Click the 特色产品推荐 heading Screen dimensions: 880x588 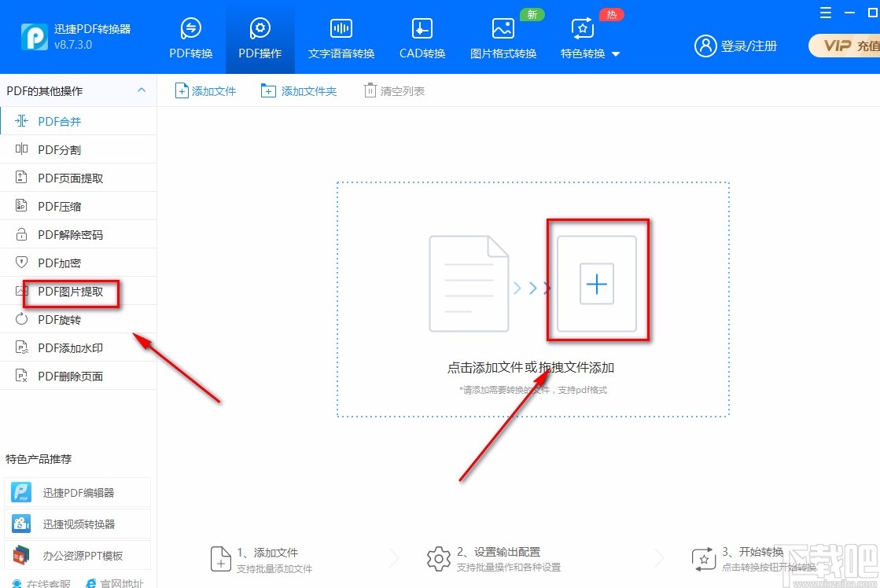coord(39,459)
